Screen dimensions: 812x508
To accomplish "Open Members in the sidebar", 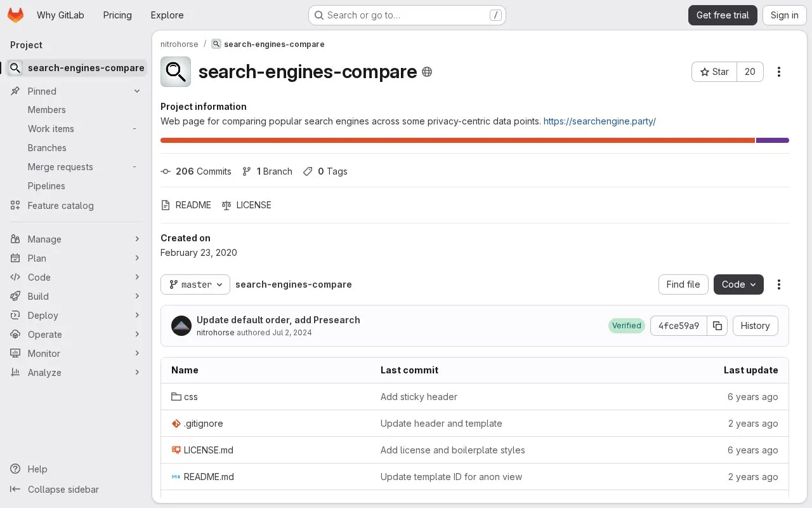I will (x=76, y=110).
